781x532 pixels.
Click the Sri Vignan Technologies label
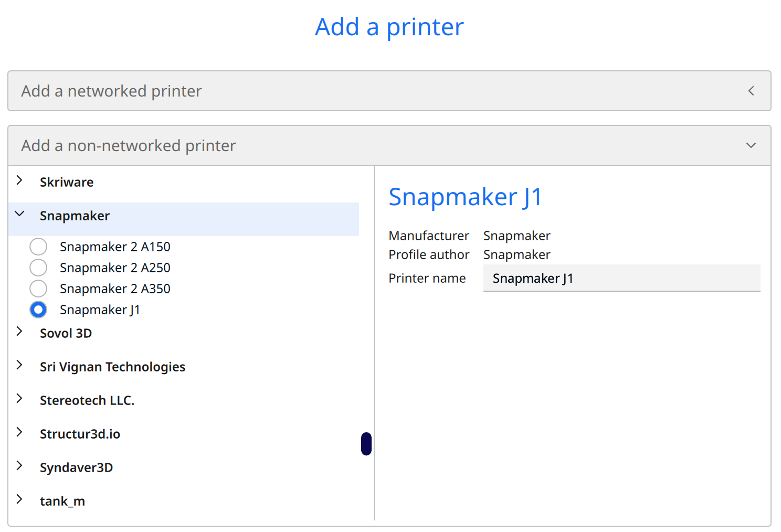point(112,367)
